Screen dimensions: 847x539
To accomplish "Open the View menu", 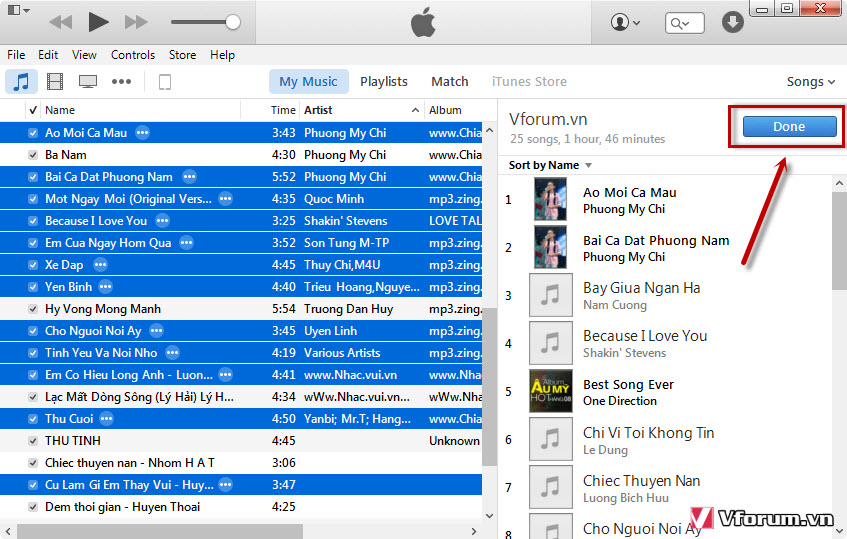I will coord(84,55).
